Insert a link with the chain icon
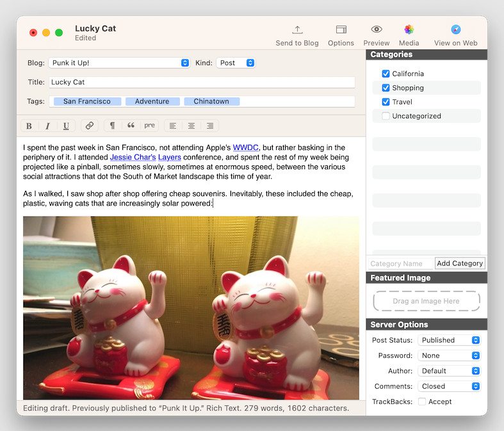This screenshot has width=504, height=431. tap(90, 126)
